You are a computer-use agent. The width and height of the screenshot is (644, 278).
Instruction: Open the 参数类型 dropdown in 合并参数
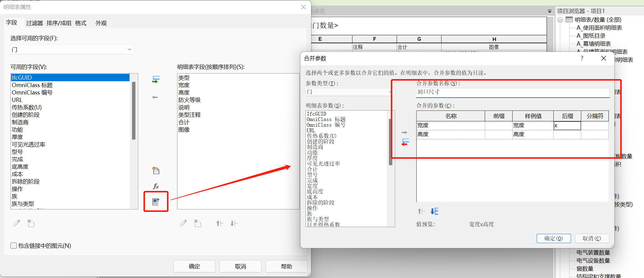tap(349, 92)
